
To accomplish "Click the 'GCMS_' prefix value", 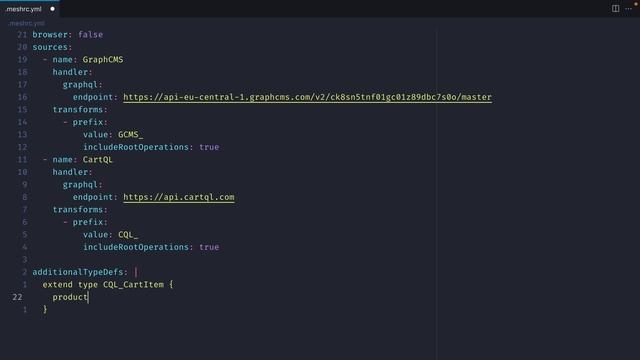I will [x=131, y=135].
